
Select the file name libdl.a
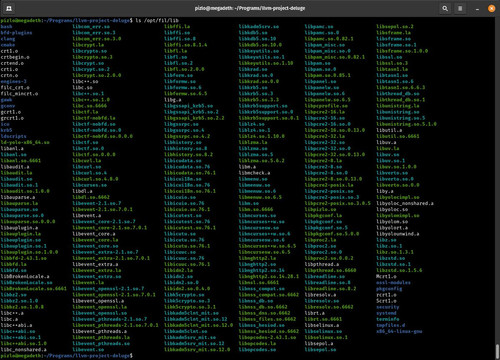[x=83, y=191]
